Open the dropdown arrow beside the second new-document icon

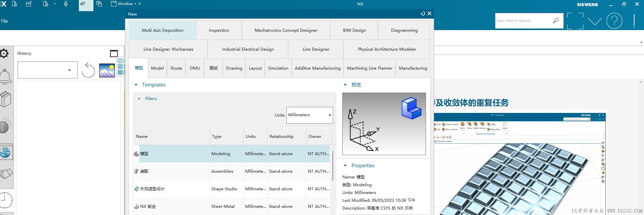(x=55, y=4)
